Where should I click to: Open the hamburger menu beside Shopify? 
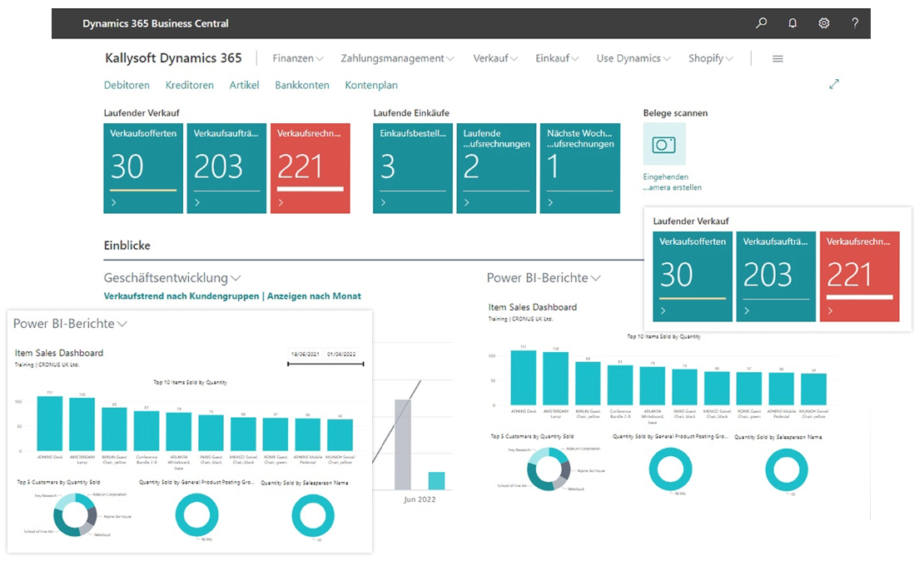[777, 58]
